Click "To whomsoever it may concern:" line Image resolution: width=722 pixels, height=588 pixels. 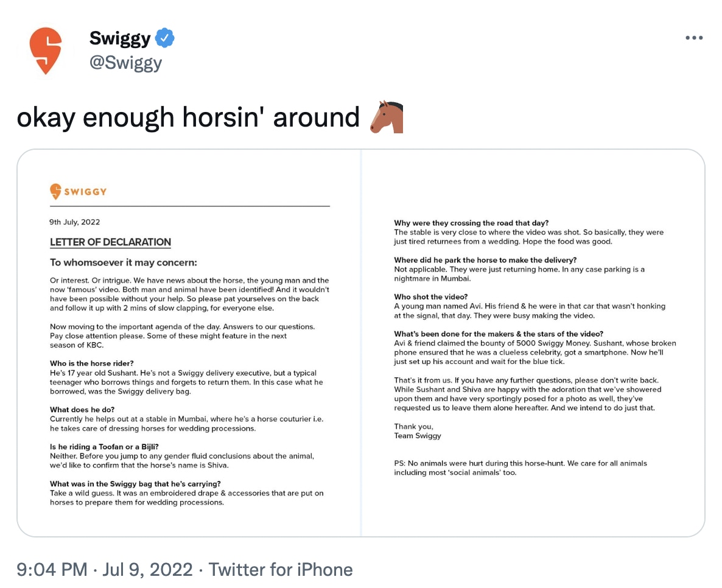coord(124,263)
